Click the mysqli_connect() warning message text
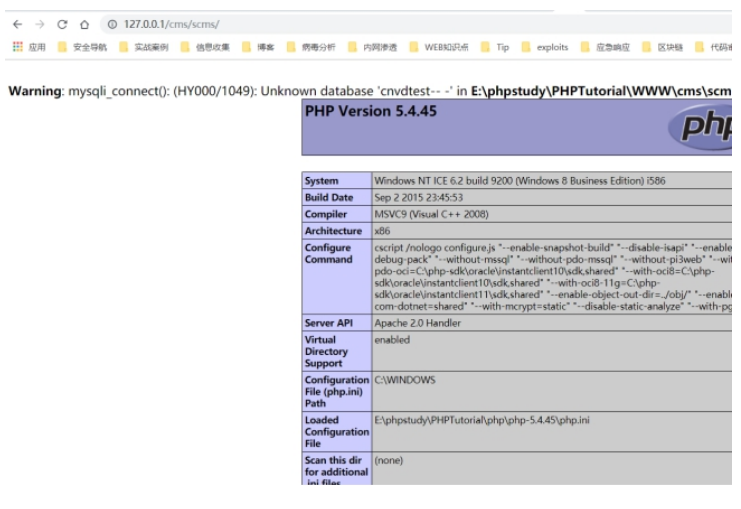 click(x=370, y=91)
